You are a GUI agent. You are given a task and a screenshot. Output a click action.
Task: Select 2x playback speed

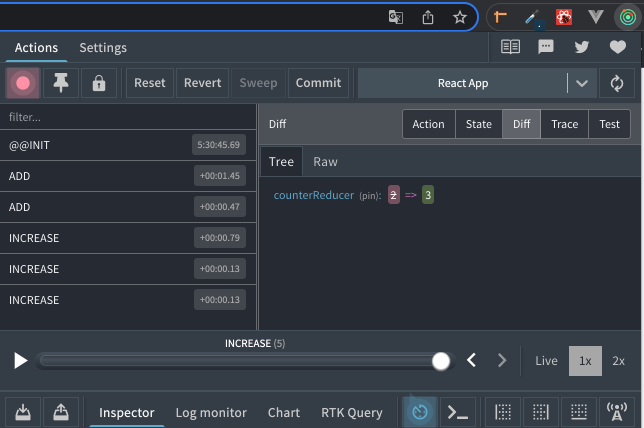(x=619, y=361)
